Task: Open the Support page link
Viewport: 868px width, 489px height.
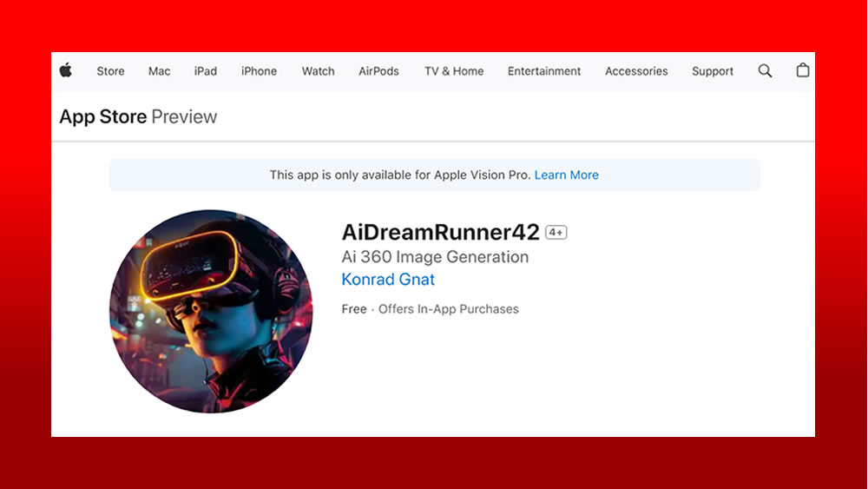Action: coord(713,71)
